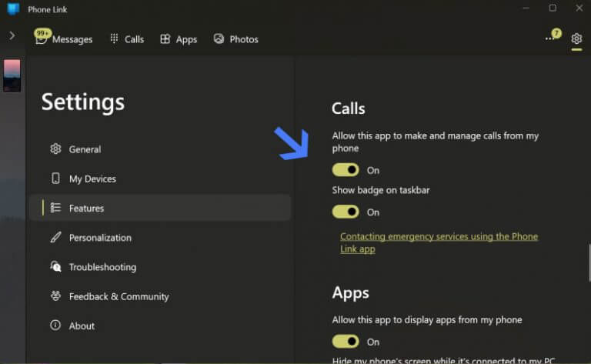
Task: Click the vertical scrollbar on the right
Action: 589,262
